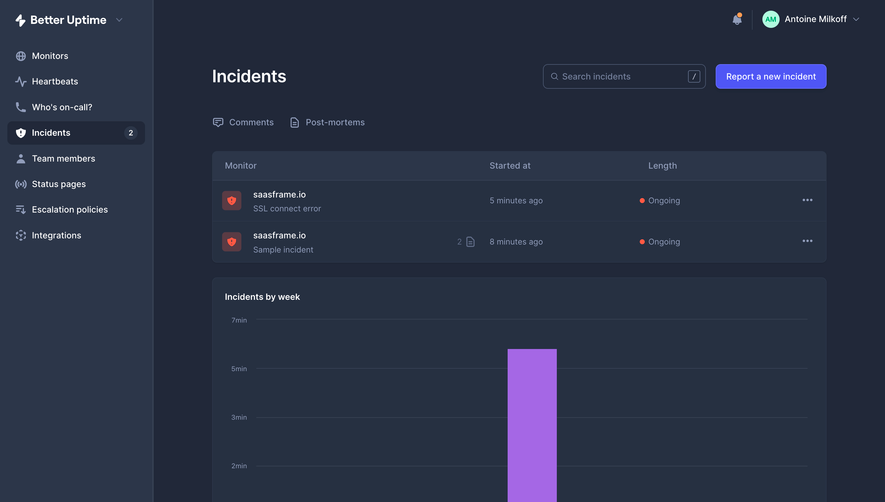Open the notifications bell
The image size is (885, 502).
(x=737, y=20)
